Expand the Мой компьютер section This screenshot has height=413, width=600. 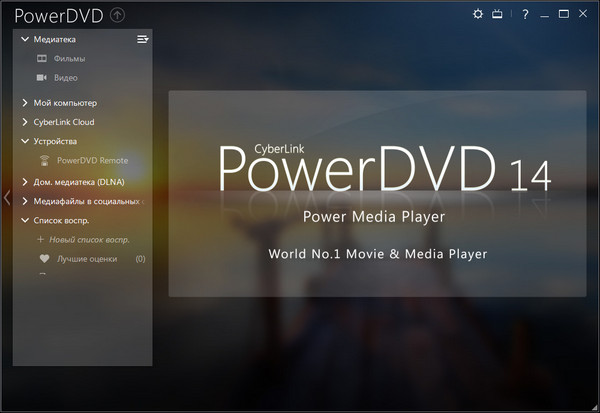[25, 103]
